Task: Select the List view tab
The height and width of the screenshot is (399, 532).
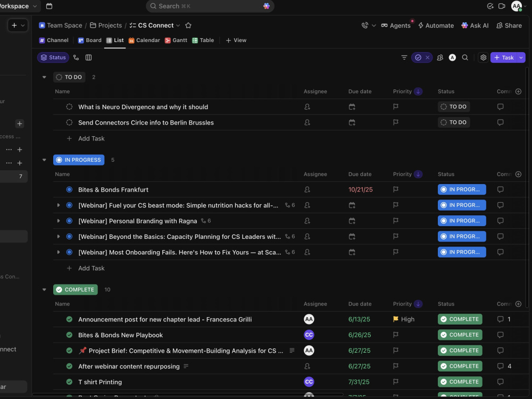Action: pos(115,40)
